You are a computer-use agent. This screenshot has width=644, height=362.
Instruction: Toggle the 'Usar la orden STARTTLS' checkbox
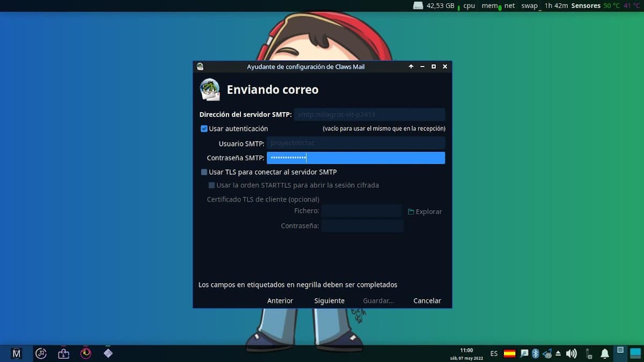pyautogui.click(x=211, y=185)
